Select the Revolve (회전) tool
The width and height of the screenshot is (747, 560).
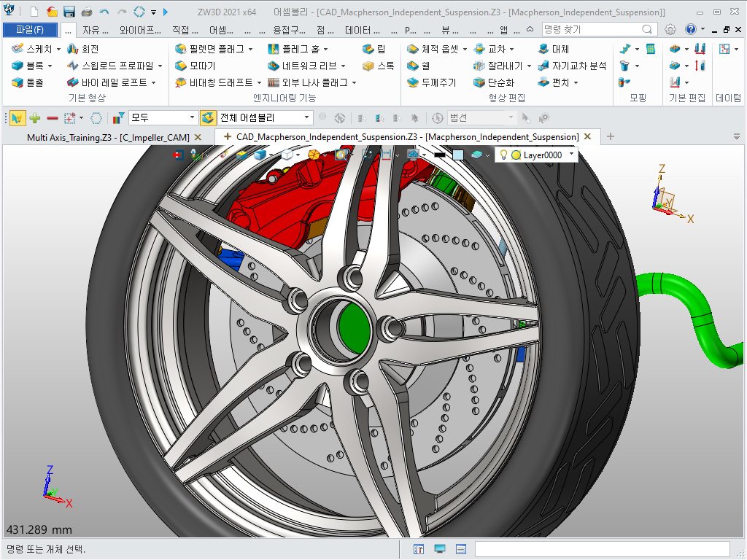[x=83, y=49]
